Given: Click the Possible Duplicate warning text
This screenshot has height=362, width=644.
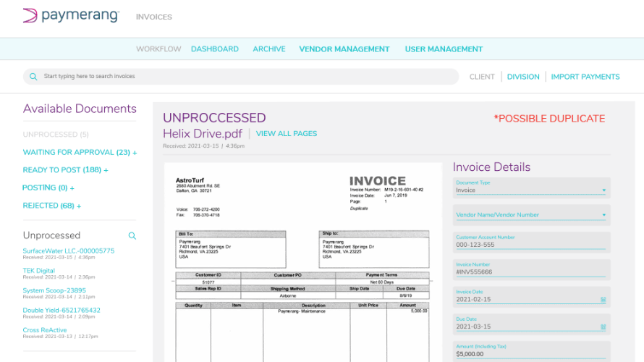Looking at the screenshot, I should pos(549,119).
